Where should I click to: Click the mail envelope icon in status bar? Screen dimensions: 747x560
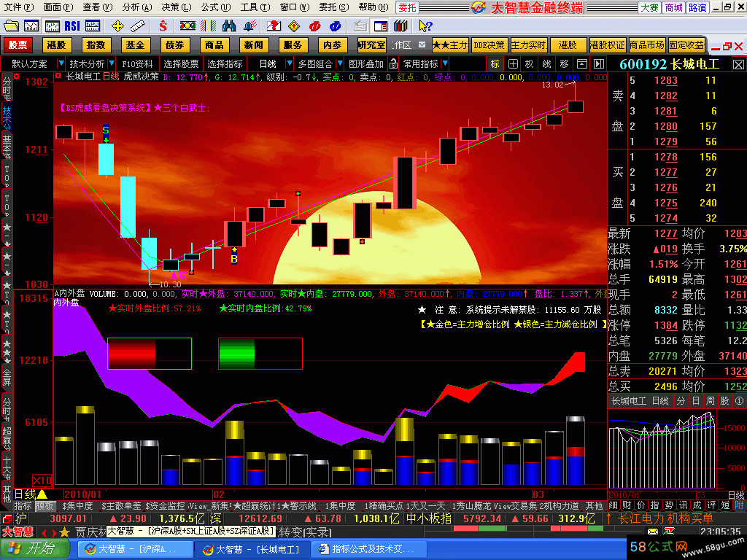tap(653, 531)
